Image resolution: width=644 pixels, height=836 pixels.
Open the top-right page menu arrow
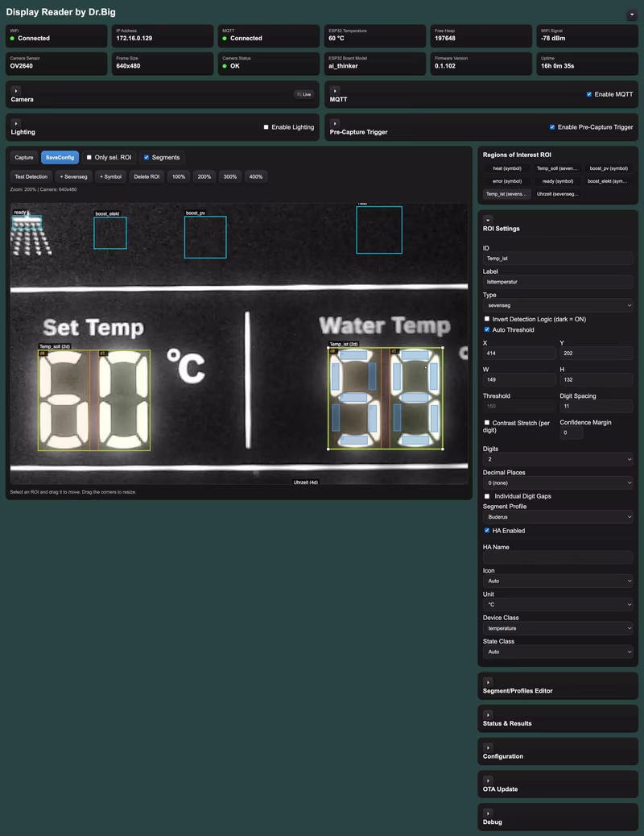(x=632, y=15)
